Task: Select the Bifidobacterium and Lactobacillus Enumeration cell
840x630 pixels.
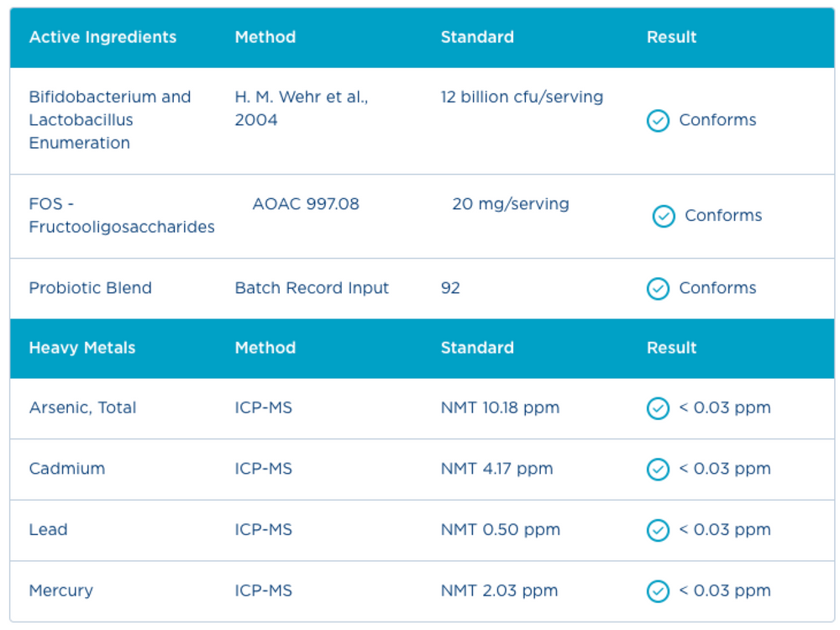Action: (x=110, y=120)
